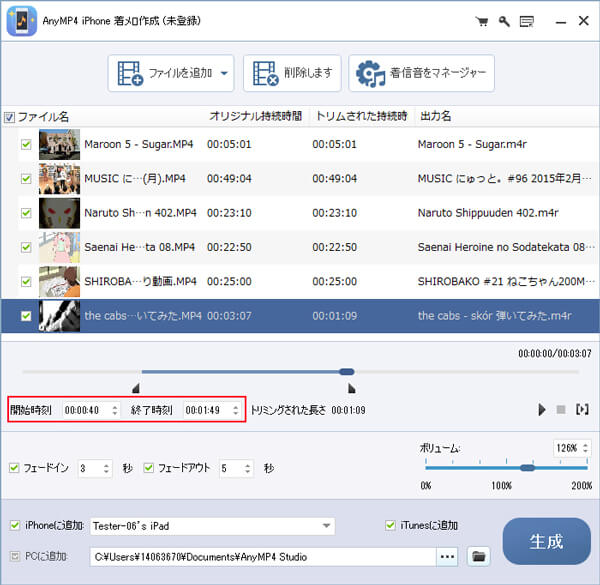Disable the iTunesに追加 checkbox

(391, 526)
